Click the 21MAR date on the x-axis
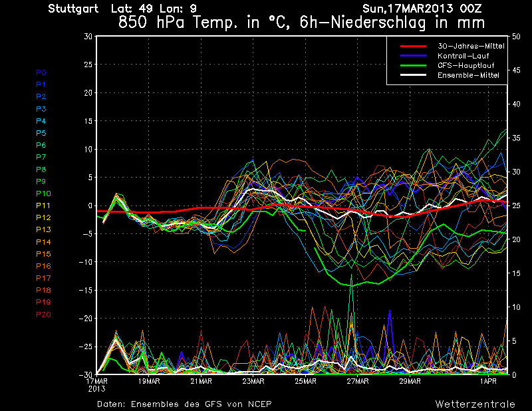This screenshot has width=532, height=411. [201, 381]
